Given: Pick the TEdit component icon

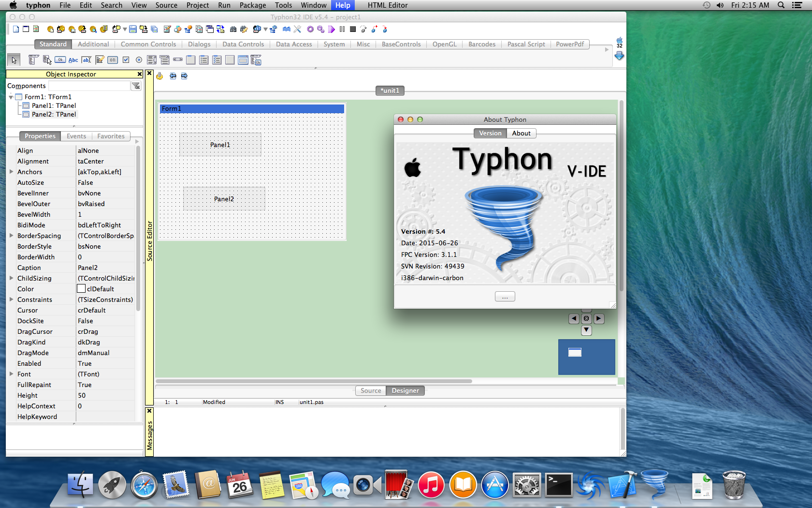Looking at the screenshot, I should (x=87, y=60).
